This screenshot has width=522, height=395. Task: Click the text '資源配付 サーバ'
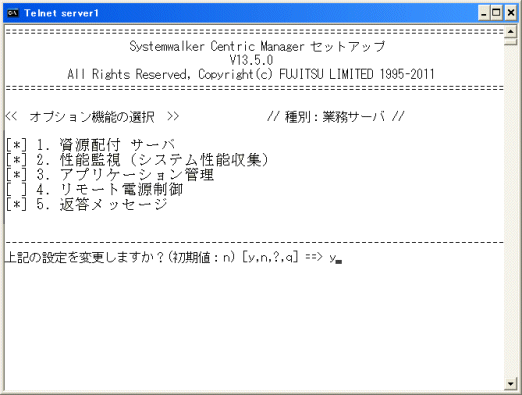pyautogui.click(x=117, y=145)
